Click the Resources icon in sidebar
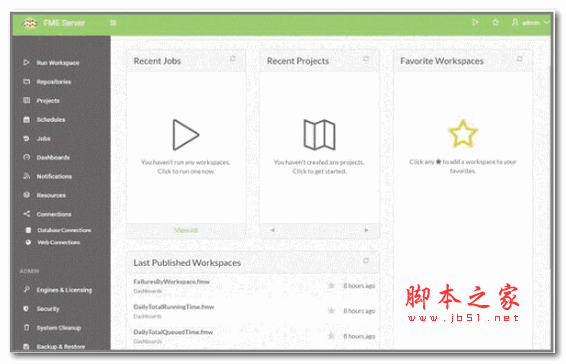This screenshot has height=364, width=566. pyautogui.click(x=26, y=195)
